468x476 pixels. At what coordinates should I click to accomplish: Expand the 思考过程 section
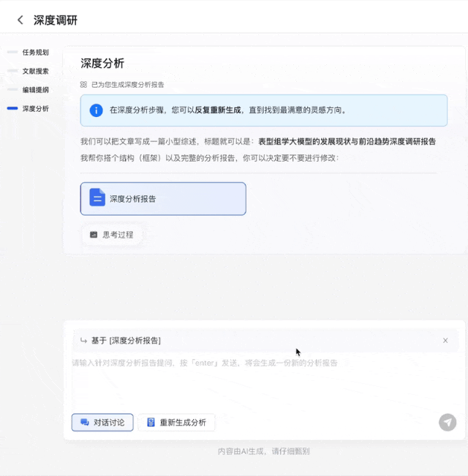111,235
